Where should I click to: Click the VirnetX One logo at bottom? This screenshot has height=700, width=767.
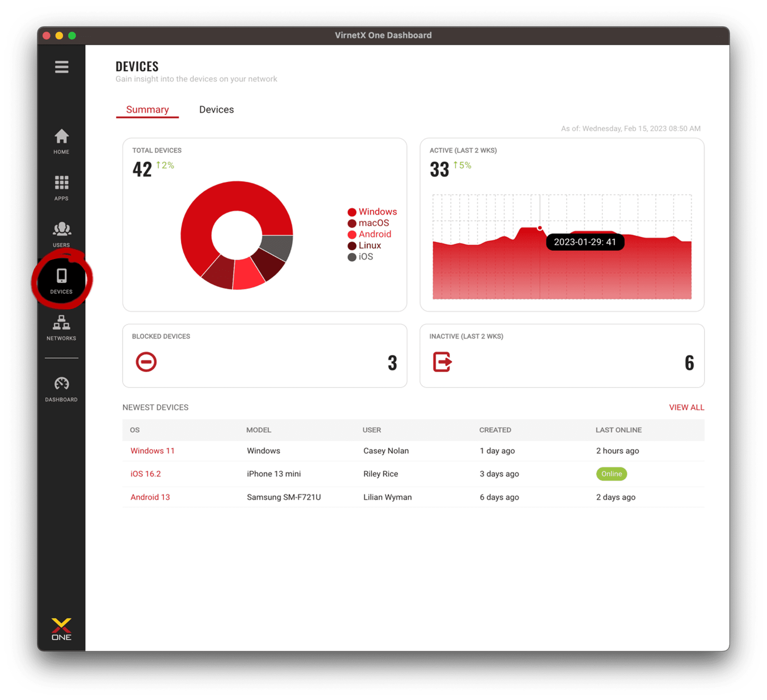(61, 629)
